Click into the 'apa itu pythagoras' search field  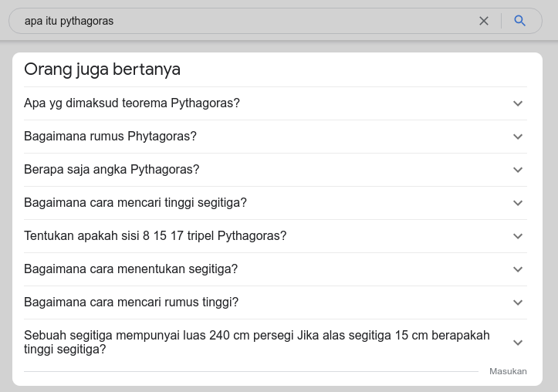(x=232, y=21)
